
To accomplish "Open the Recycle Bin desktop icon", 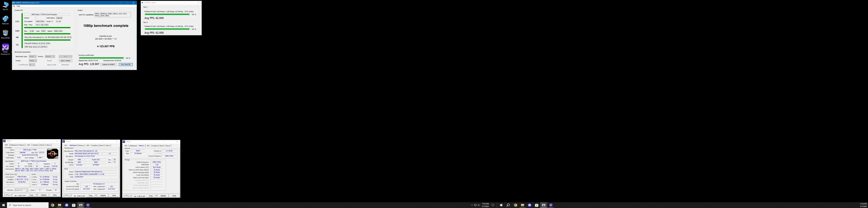I will pos(5,34).
